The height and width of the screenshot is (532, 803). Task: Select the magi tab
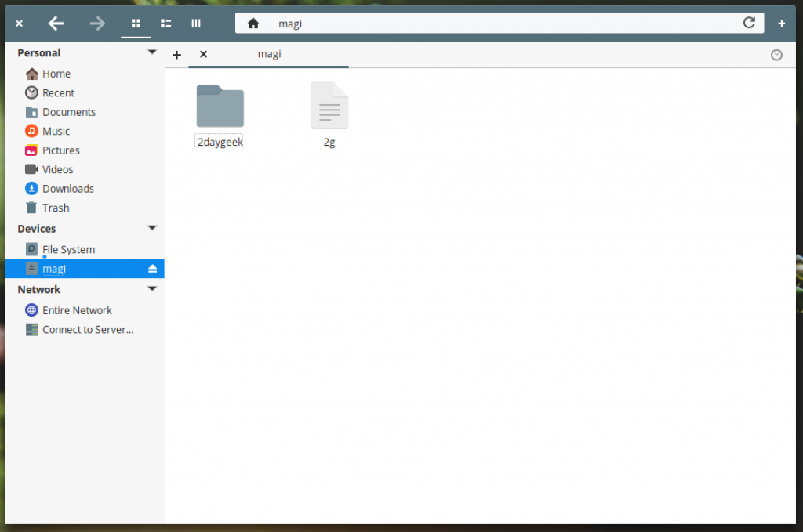tap(269, 54)
